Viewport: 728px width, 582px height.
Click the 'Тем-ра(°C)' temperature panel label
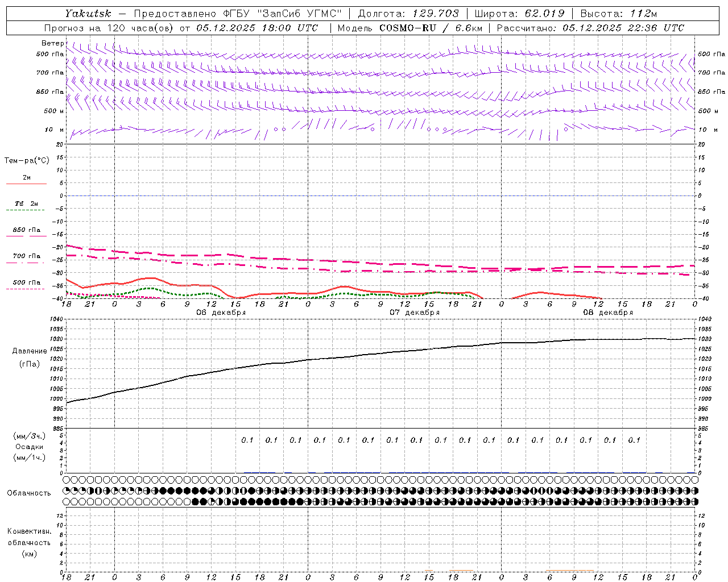click(x=27, y=161)
